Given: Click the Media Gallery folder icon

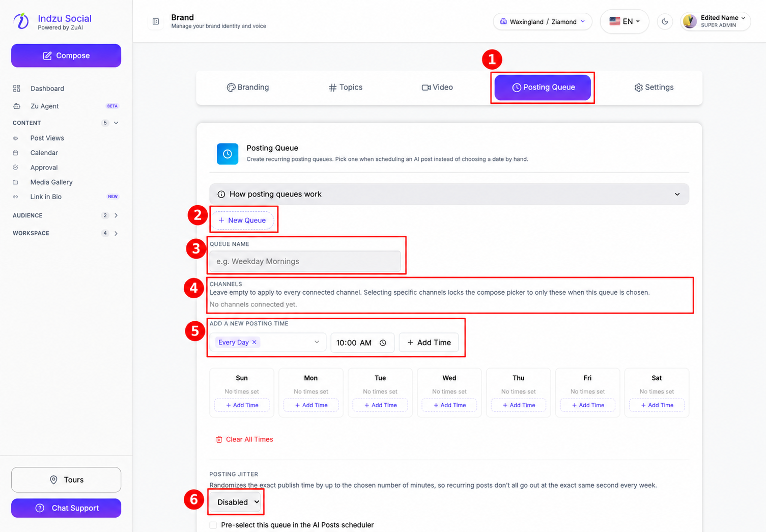Looking at the screenshot, I should click(x=15, y=182).
